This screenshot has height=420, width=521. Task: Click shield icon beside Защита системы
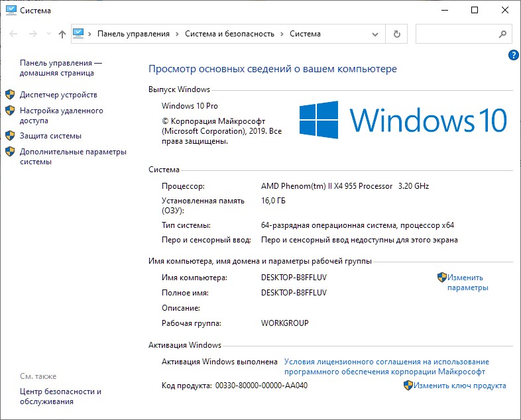tap(10, 135)
